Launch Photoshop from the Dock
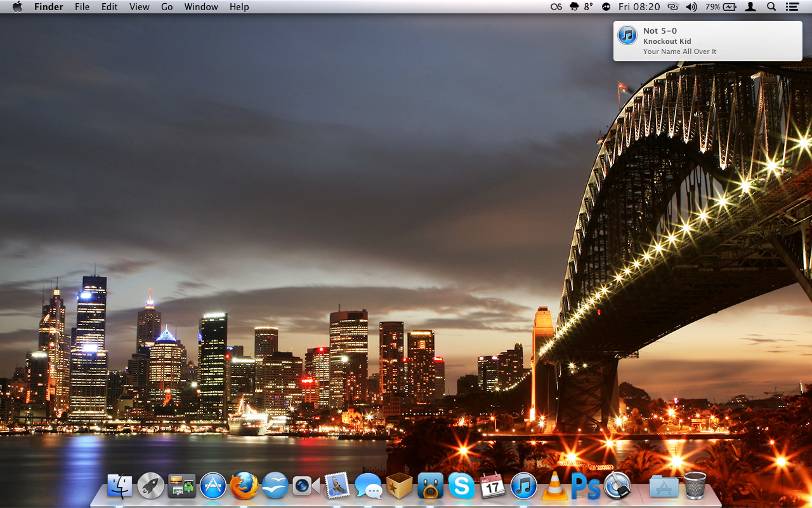Viewport: 812px width, 508px height. tap(586, 486)
